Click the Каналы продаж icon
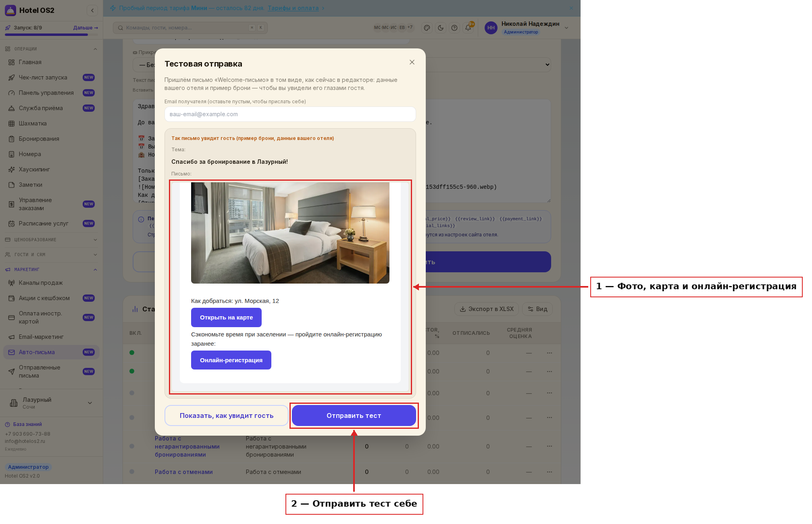 click(11, 283)
